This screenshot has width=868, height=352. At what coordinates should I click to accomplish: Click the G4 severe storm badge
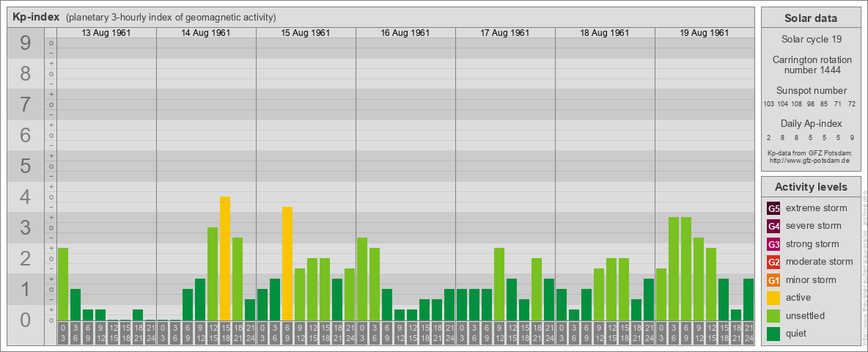[773, 226]
